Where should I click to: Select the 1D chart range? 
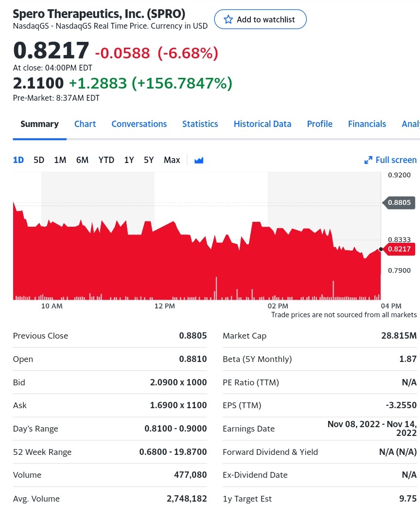[18, 160]
